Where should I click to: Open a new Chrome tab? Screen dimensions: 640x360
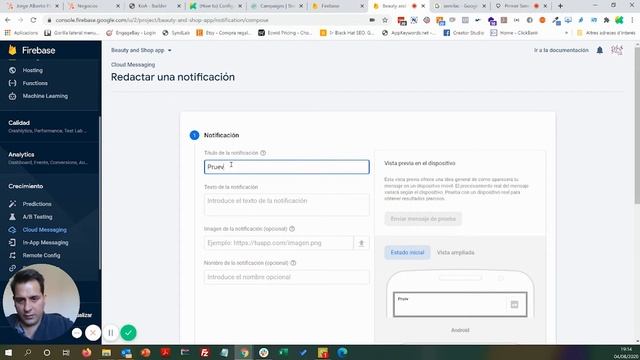click(560, 6)
